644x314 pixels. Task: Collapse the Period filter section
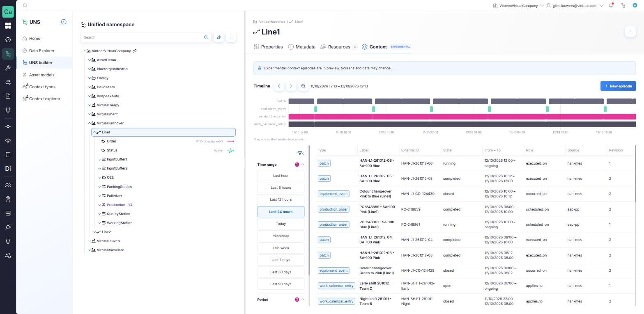coord(303,300)
